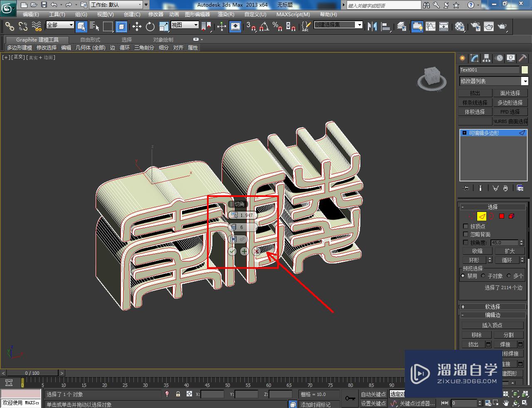Choose the Rectangular Selection Region tool

[108, 27]
